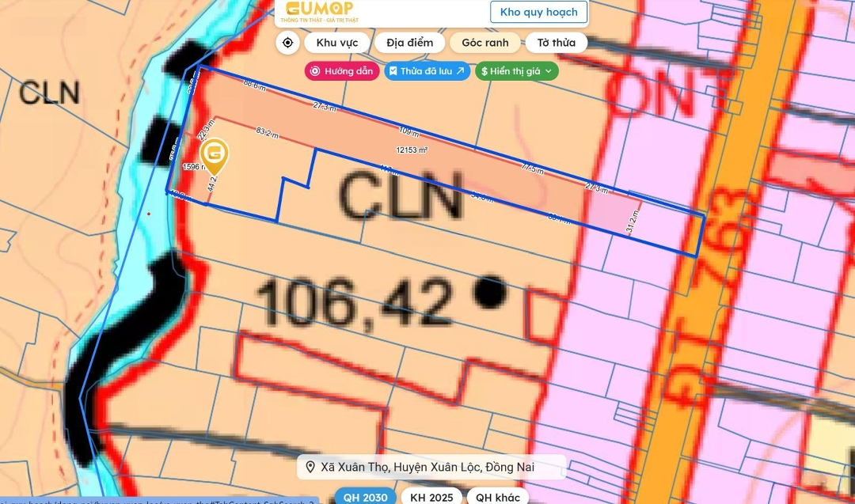Screen dimensions: 855x504
Task: Expand the Hiển thị giá dropdown arrow
Action: [548, 71]
